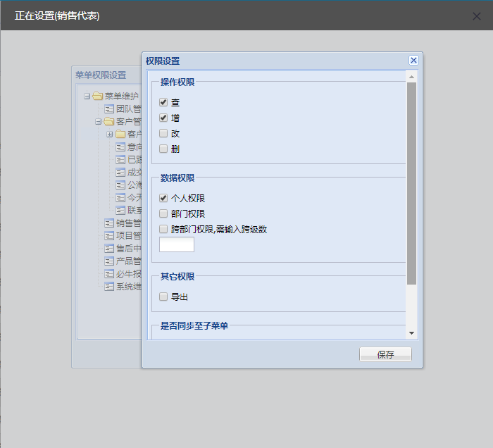Click the 意向 menu item icon
Image resolution: width=493 pixels, height=448 pixels.
tap(120, 147)
